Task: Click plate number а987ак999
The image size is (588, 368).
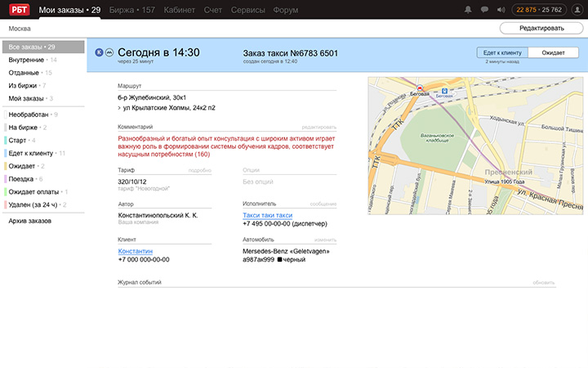Action: click(258, 259)
